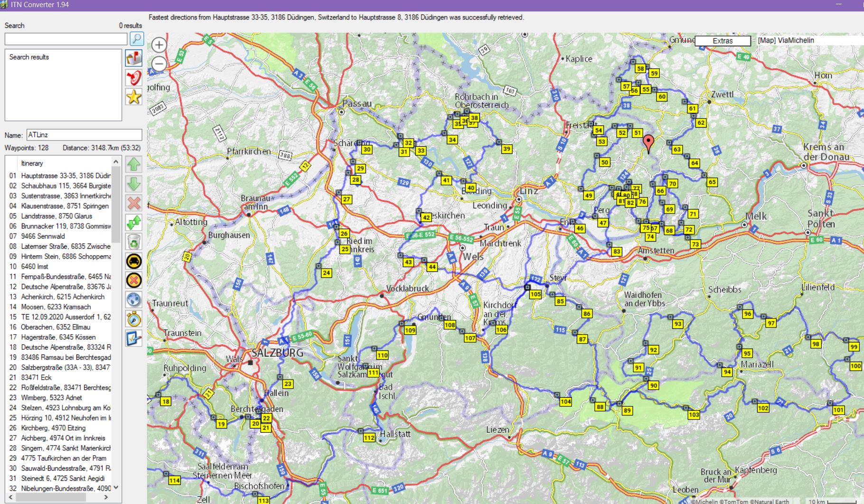Screen dimensions: 864x504
Task: Zoom out on the map
Action: 159,64
